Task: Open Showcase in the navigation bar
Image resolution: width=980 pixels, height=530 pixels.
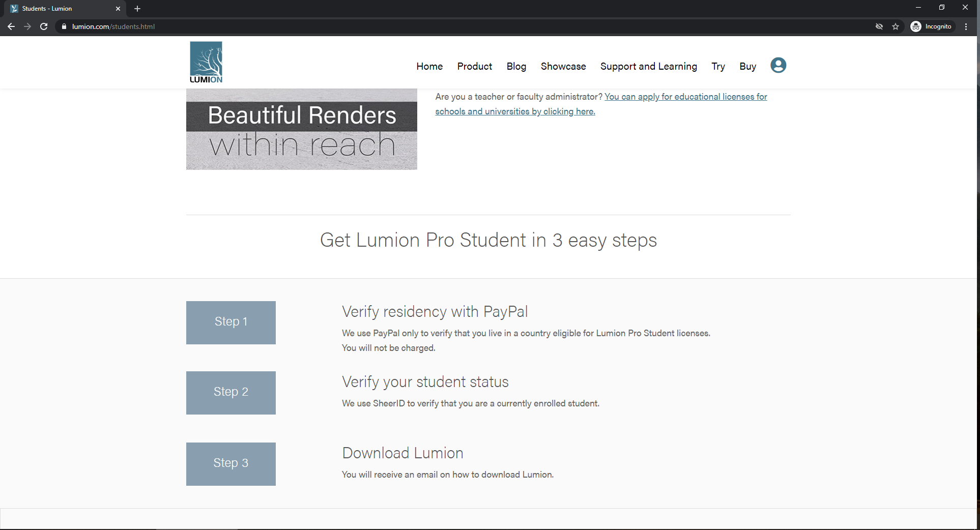Action: point(563,66)
